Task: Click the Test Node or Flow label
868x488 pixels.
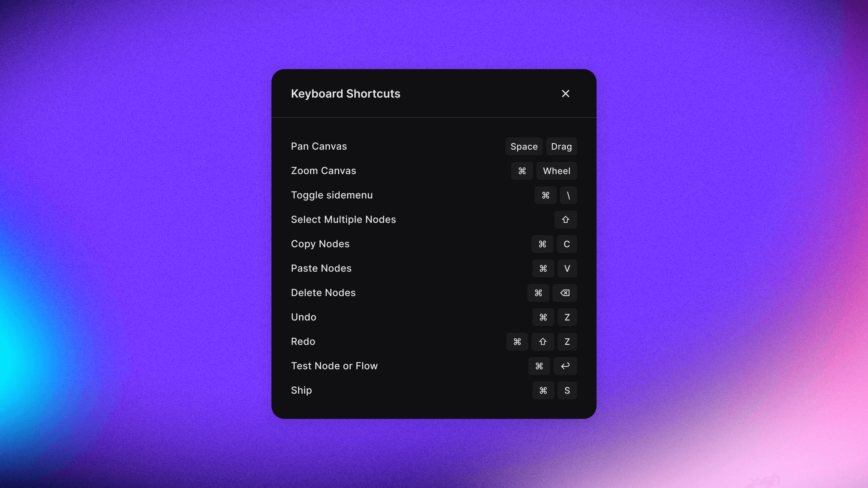Action: (x=334, y=366)
